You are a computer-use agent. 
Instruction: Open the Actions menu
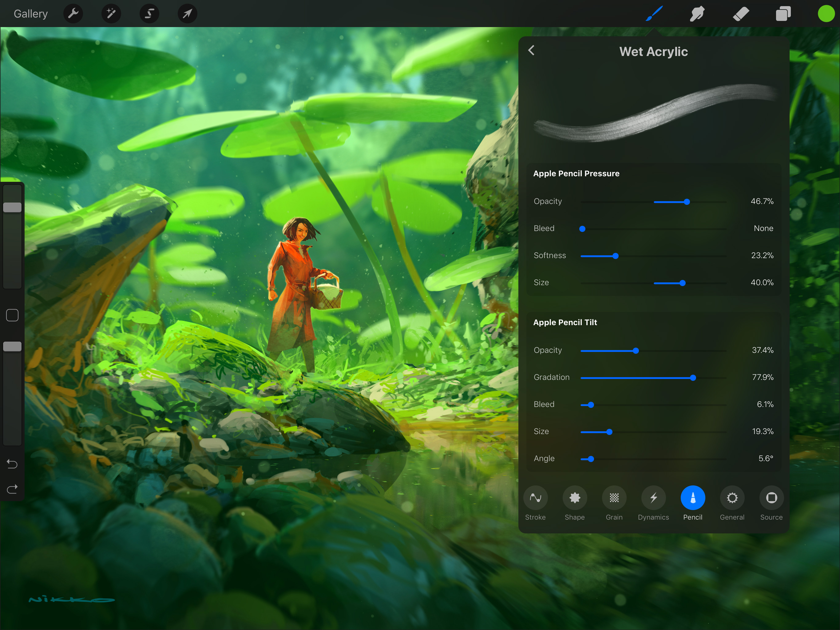73,13
